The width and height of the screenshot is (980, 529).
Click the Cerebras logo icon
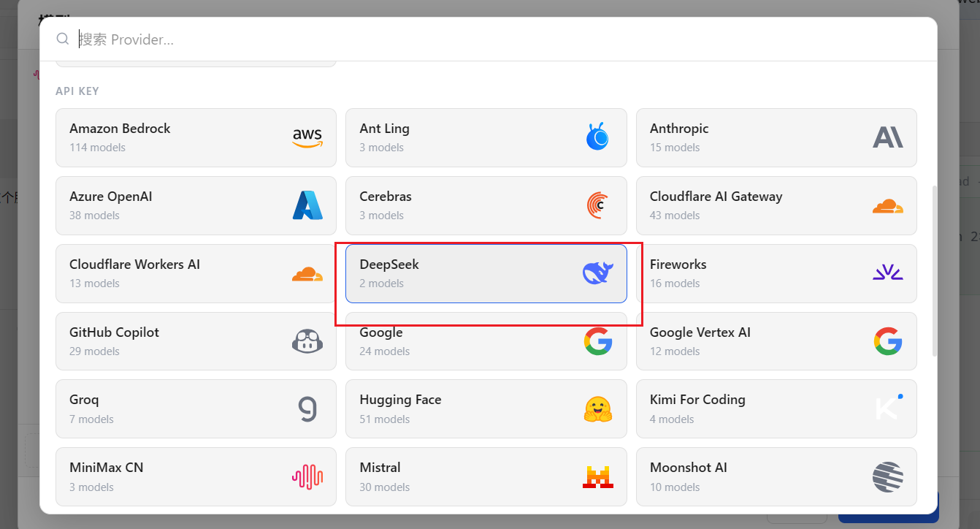pos(597,205)
